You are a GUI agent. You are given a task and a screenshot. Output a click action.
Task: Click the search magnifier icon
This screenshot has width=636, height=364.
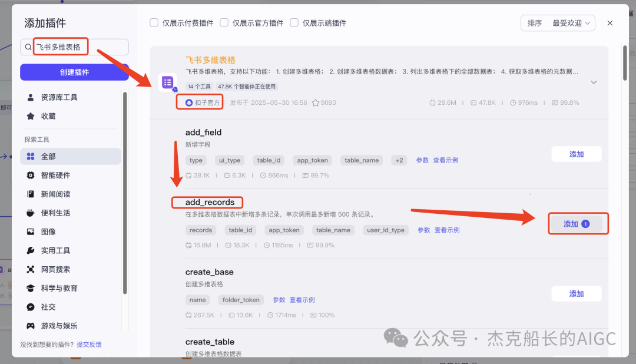[28, 47]
